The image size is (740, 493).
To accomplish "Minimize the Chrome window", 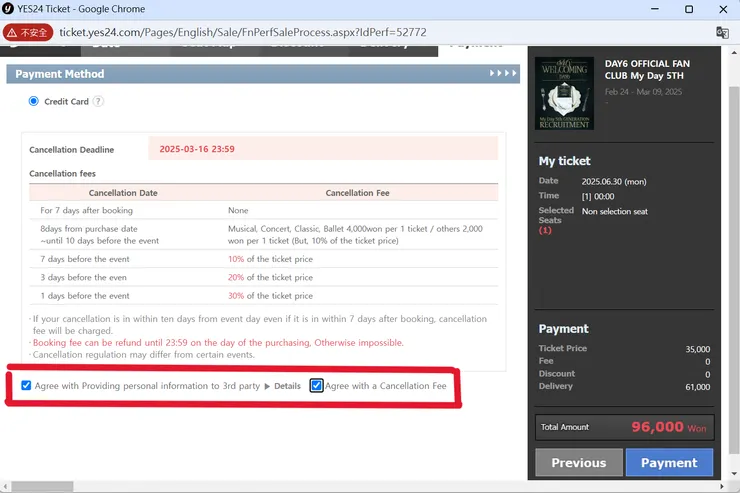I will [655, 9].
